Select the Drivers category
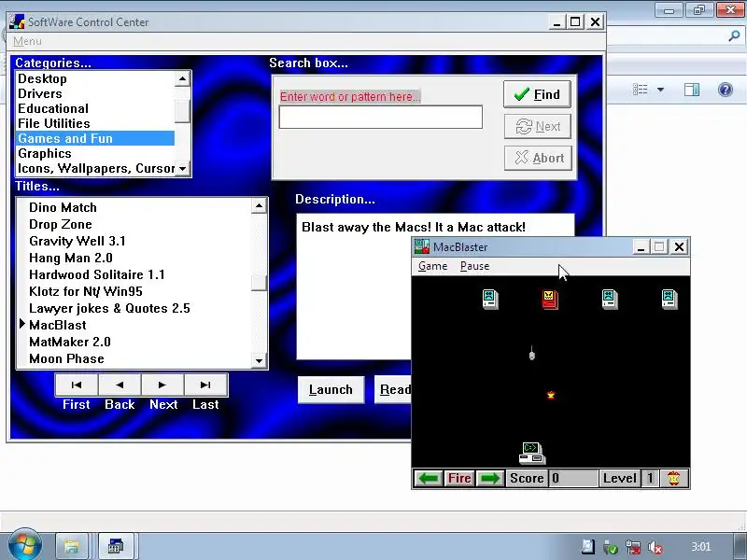This screenshot has width=747, height=560. [95, 93]
